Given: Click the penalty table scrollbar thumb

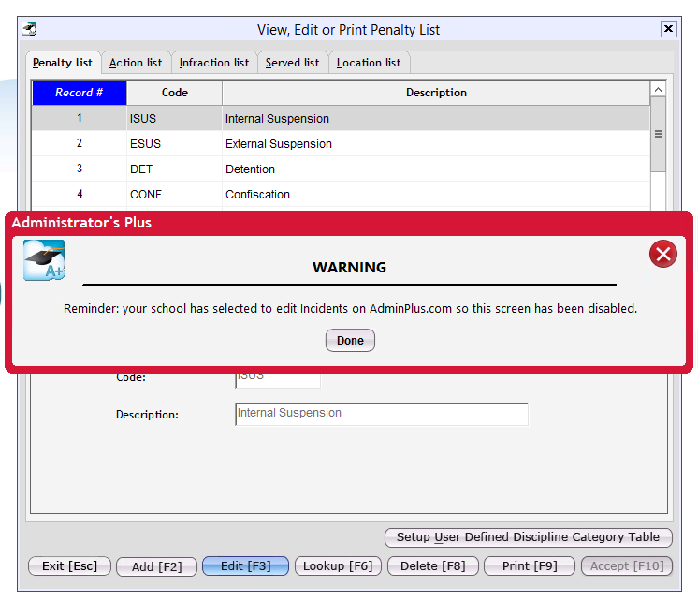Looking at the screenshot, I should point(658,134).
